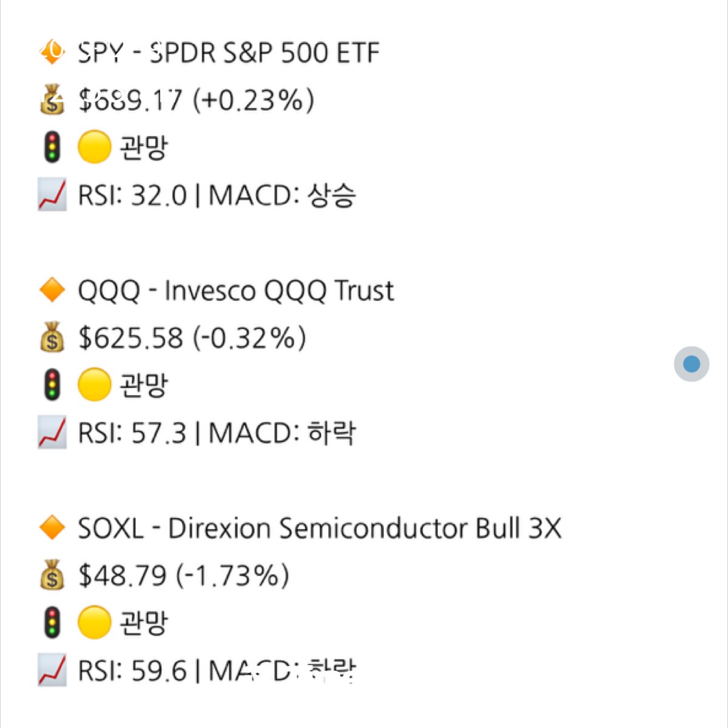Click the orange diamond beside SPY
The height and width of the screenshot is (728, 728).
[52, 52]
